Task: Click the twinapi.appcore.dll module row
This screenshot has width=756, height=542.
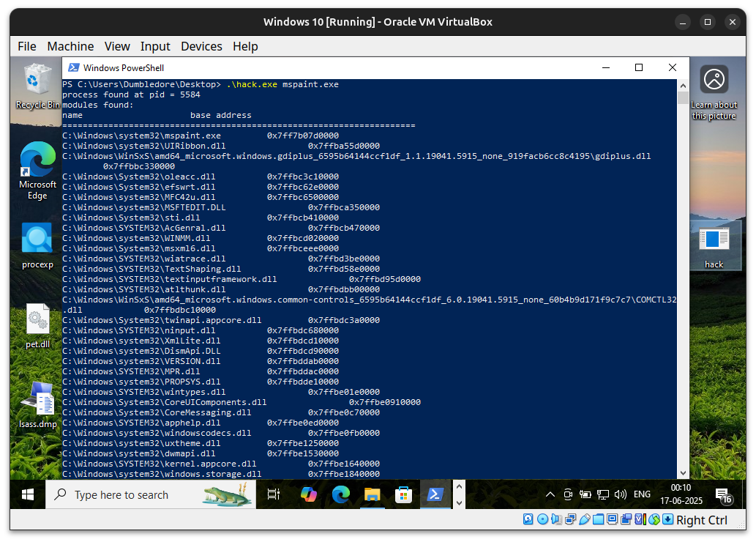Action: (x=221, y=320)
